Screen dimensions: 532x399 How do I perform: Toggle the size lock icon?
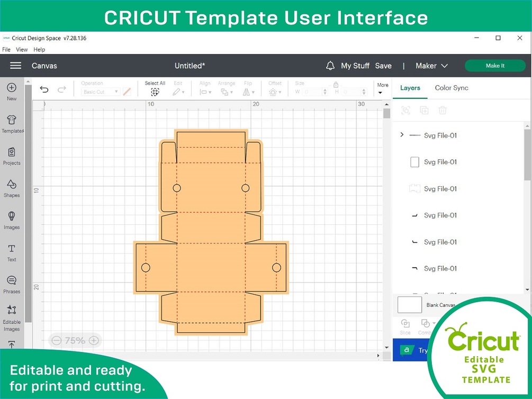tap(336, 85)
